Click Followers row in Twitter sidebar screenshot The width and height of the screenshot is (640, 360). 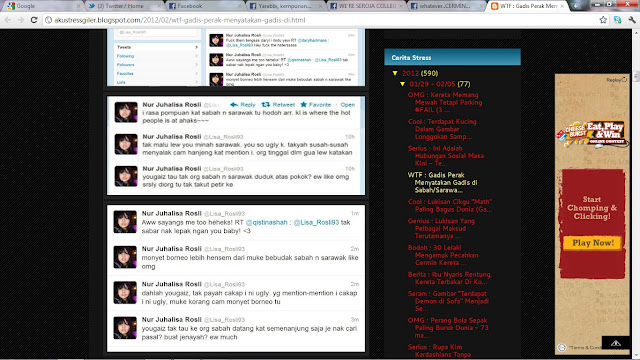[x=157, y=64]
